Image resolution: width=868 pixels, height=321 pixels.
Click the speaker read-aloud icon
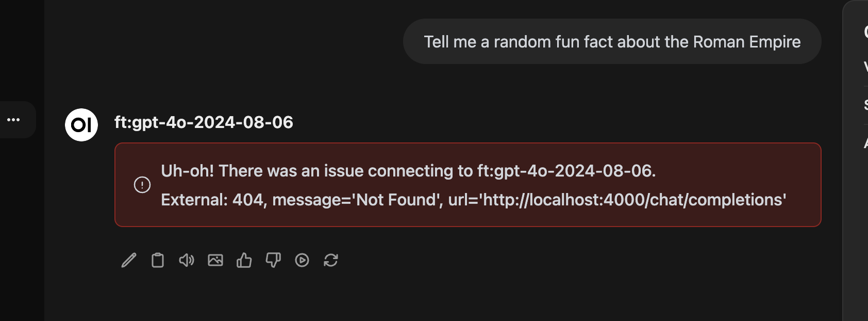point(187,261)
